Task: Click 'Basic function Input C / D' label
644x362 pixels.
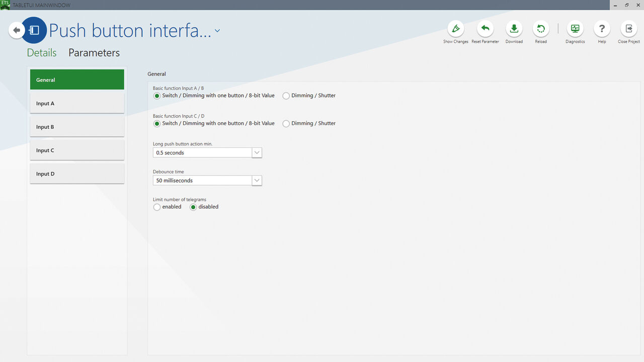Action: pos(179,116)
